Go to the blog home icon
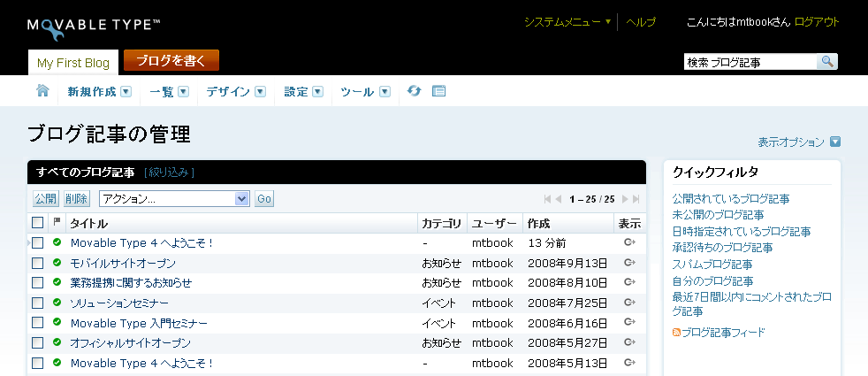 [x=42, y=91]
